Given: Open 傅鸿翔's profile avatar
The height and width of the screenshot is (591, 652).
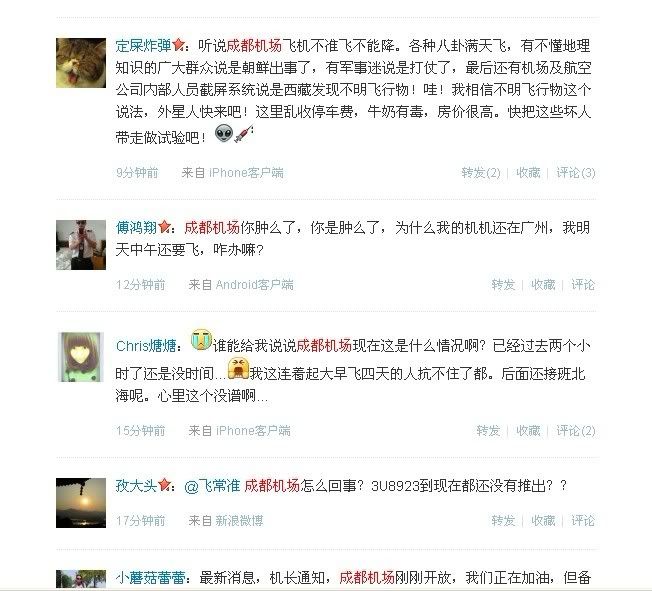Looking at the screenshot, I should 81,245.
